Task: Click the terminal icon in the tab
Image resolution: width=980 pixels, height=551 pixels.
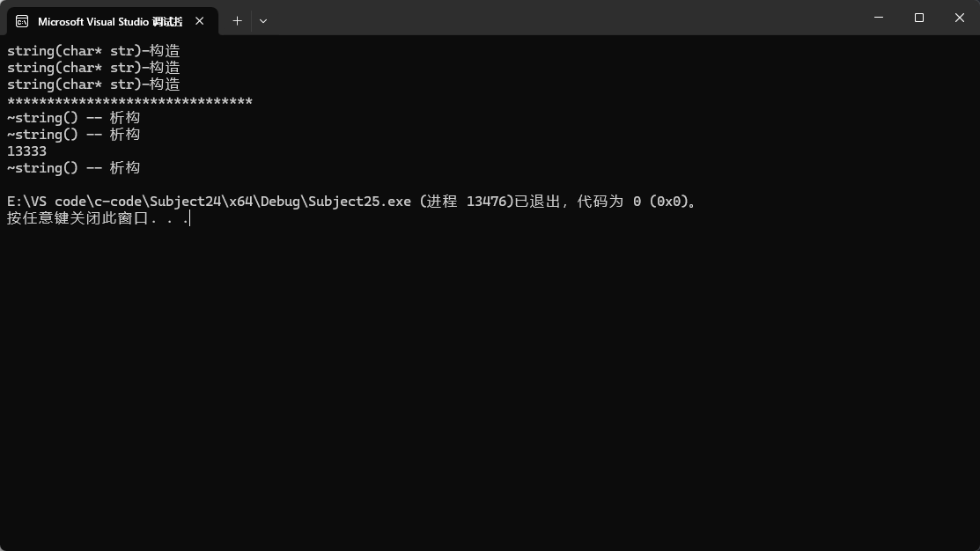Action: (22, 21)
